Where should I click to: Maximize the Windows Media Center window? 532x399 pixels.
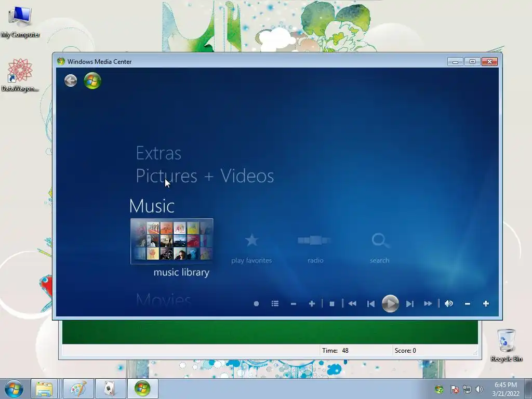point(472,61)
